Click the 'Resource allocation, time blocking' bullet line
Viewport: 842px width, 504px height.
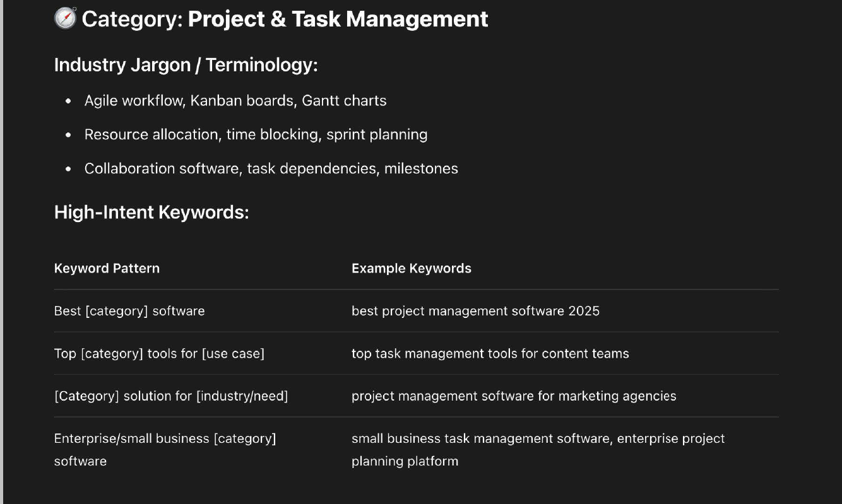point(256,134)
